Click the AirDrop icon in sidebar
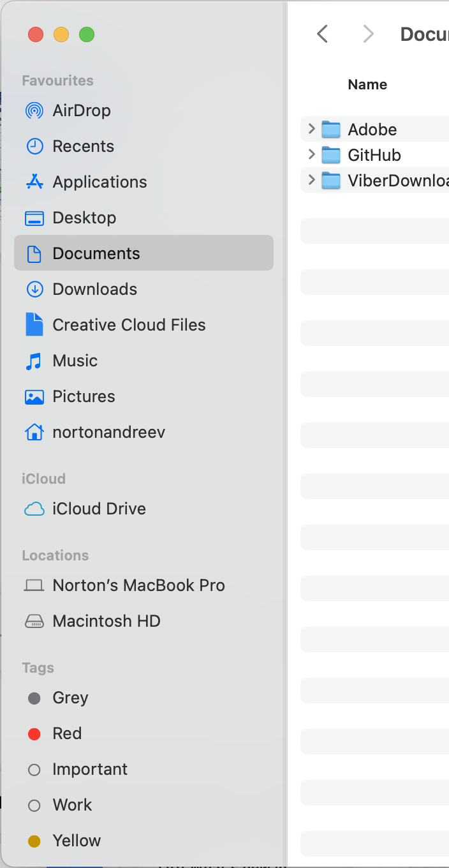The image size is (449, 868). (34, 110)
